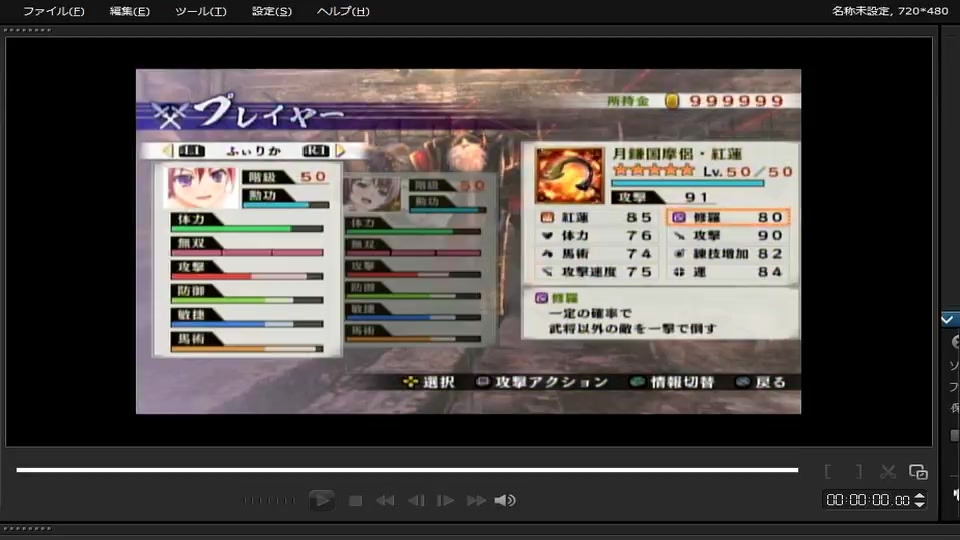This screenshot has width=960, height=540.
Task: Open the speaker volume control
Action: coord(505,501)
